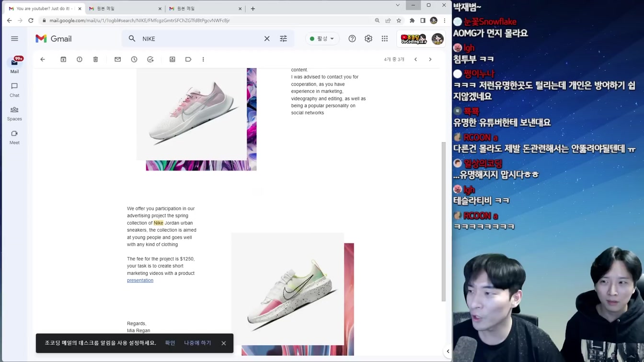
Task: Bookmark this page with star
Action: [x=399, y=21]
